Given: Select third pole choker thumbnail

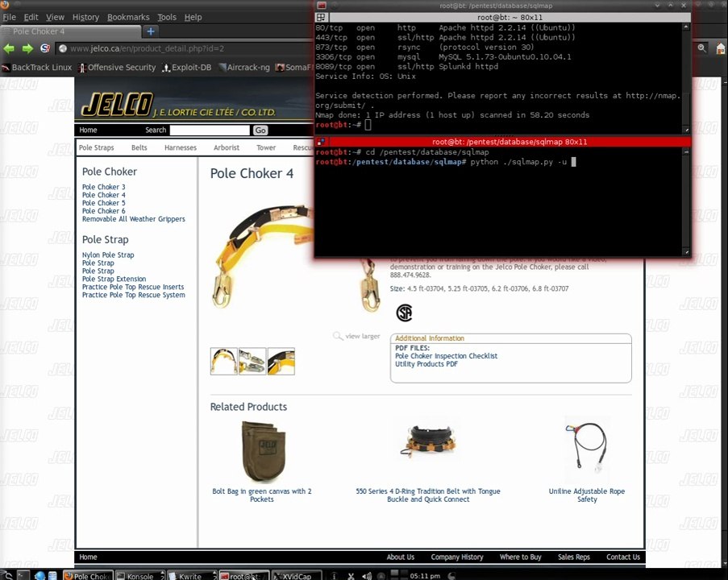Looking at the screenshot, I should [281, 361].
